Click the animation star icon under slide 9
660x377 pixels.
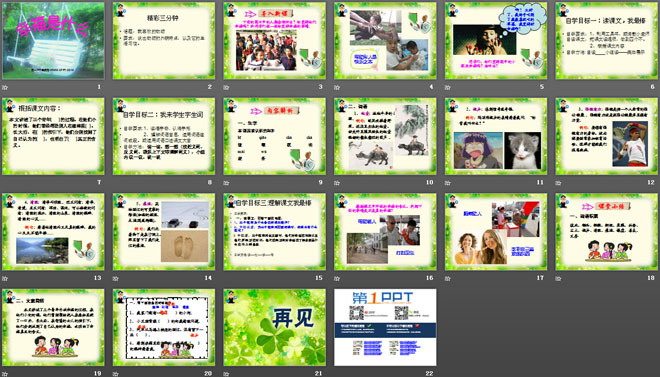point(226,183)
